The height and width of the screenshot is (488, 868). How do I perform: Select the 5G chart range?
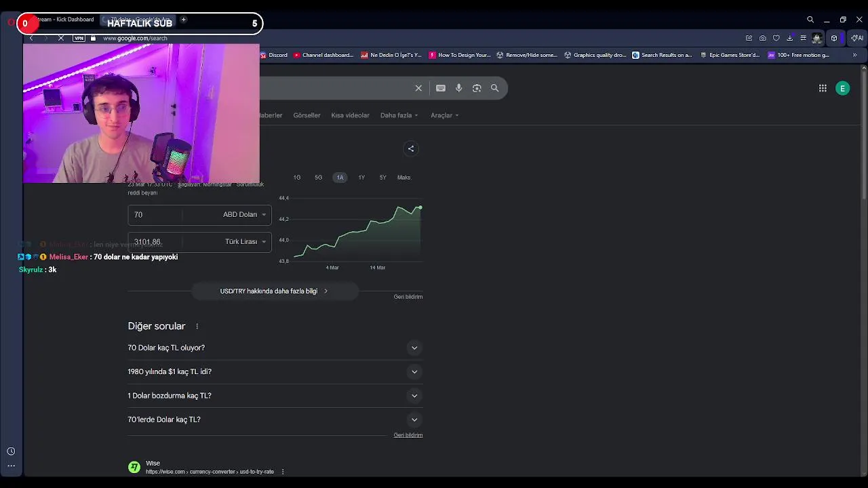tap(319, 178)
